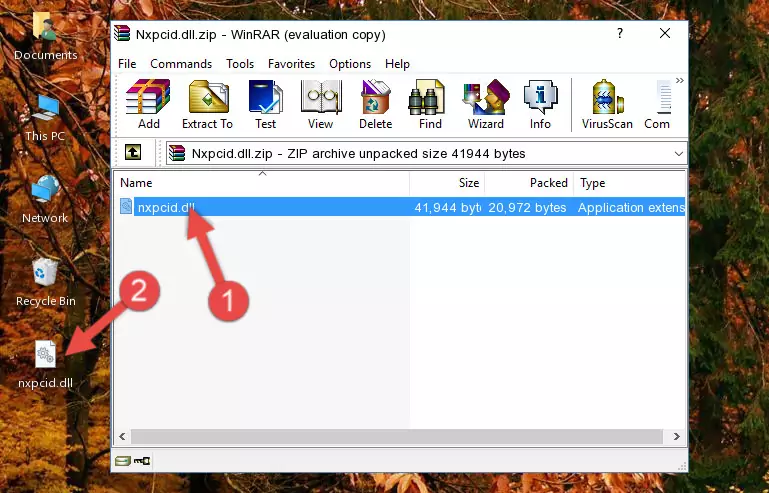Screen dimensions: 769x493
Task: Click the horizontal scrollbar thumb
Action: click(x=396, y=436)
